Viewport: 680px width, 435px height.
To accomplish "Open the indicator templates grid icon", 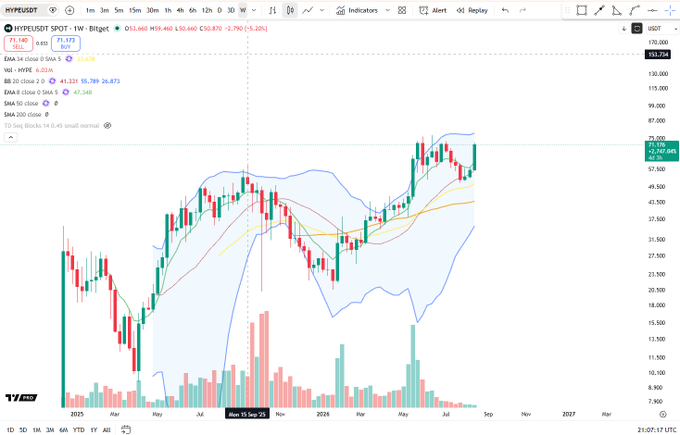I will pyautogui.click(x=402, y=10).
